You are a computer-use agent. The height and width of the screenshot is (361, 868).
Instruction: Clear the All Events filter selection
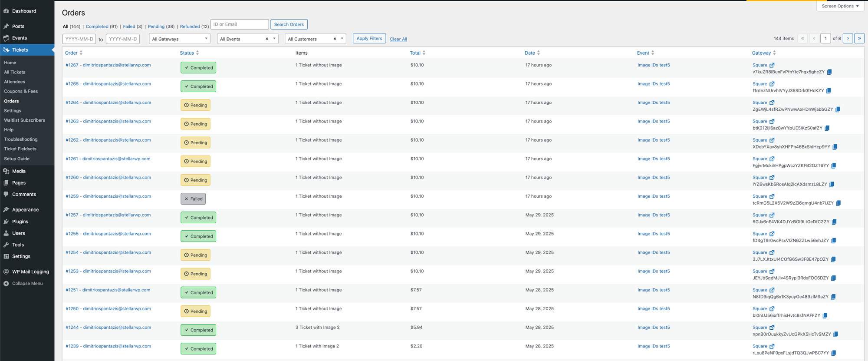point(267,39)
